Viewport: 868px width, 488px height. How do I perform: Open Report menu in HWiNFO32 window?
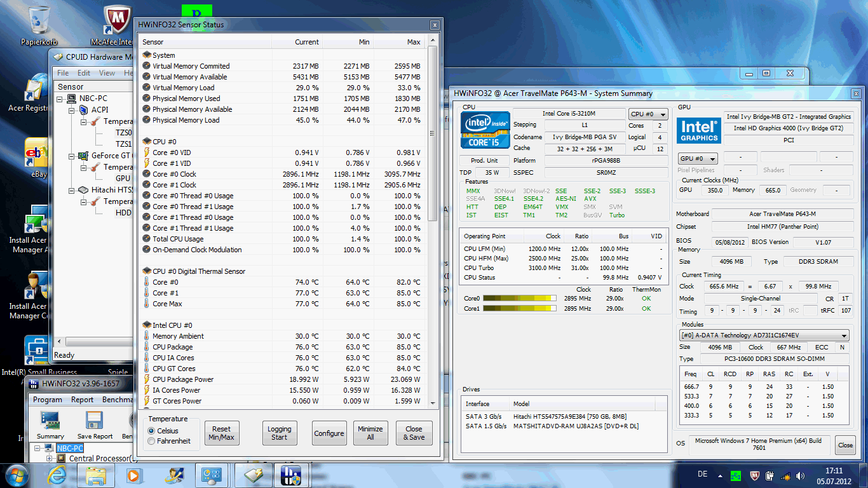coord(83,400)
